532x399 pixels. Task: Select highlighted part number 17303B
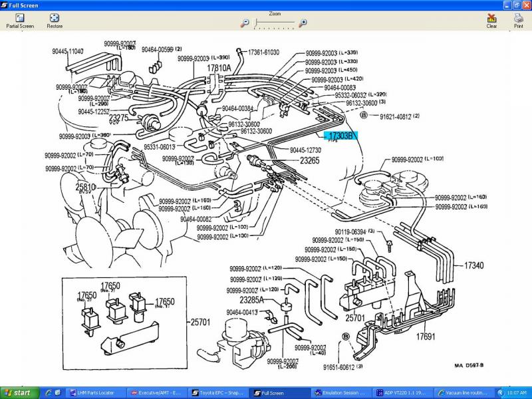click(x=340, y=136)
